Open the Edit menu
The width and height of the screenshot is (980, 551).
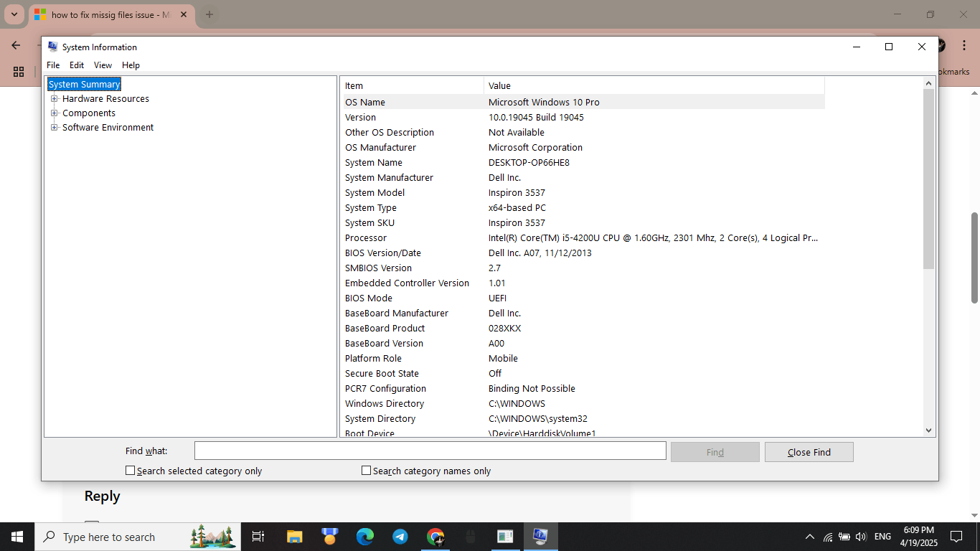[x=77, y=65]
